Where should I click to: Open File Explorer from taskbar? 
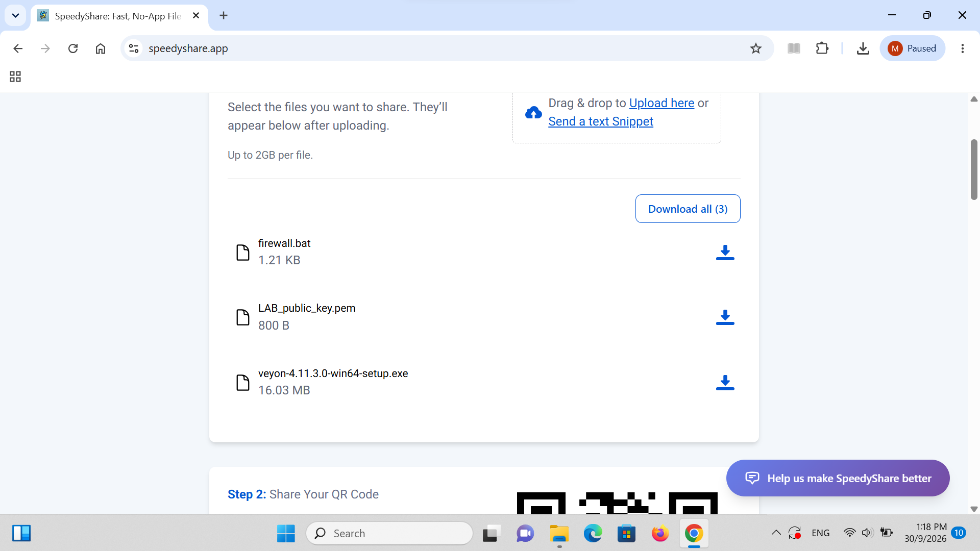pyautogui.click(x=559, y=534)
